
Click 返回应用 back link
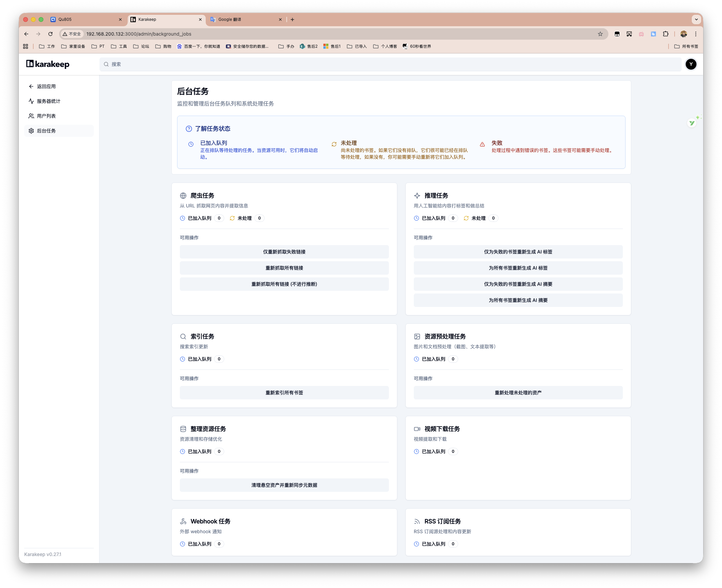(x=46, y=86)
